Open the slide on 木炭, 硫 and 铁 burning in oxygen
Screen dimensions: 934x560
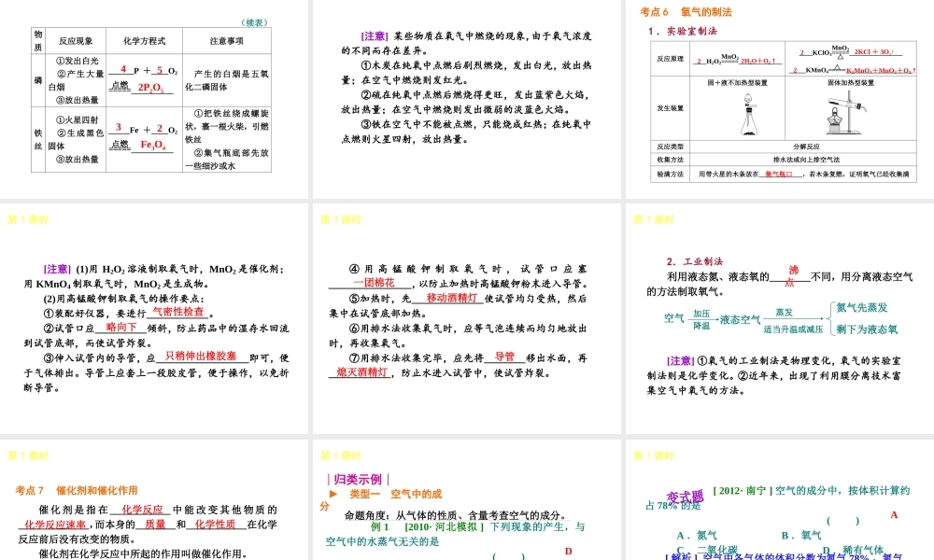466,99
